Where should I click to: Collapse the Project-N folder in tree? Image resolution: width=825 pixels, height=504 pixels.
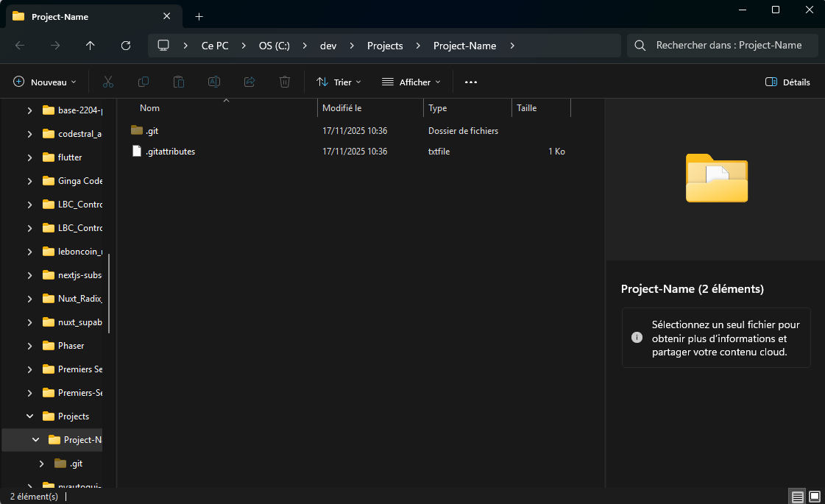point(35,440)
